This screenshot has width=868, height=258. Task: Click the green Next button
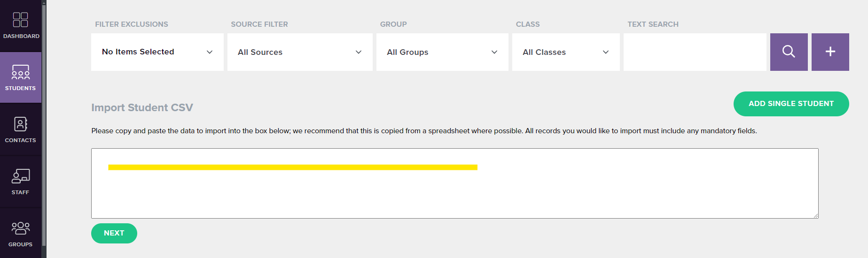pos(114,233)
